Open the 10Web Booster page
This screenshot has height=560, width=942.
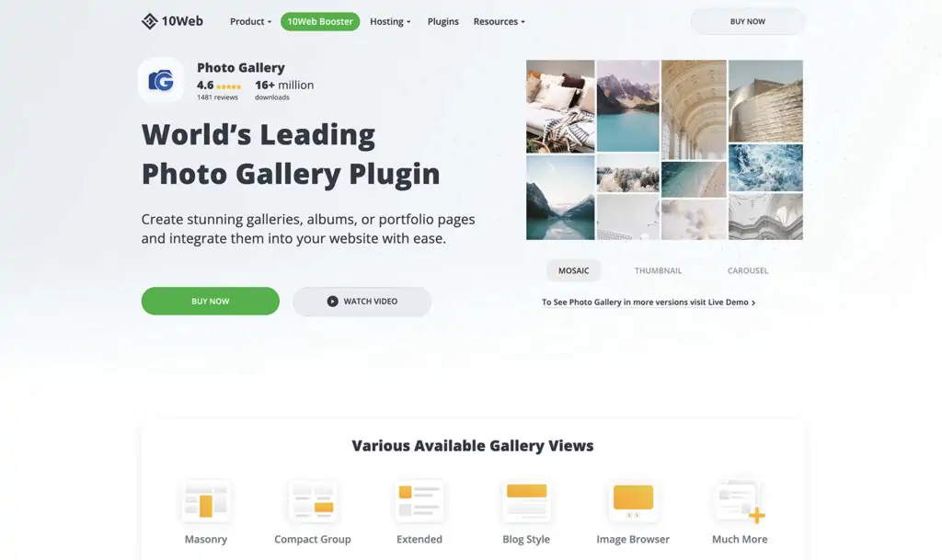click(320, 21)
